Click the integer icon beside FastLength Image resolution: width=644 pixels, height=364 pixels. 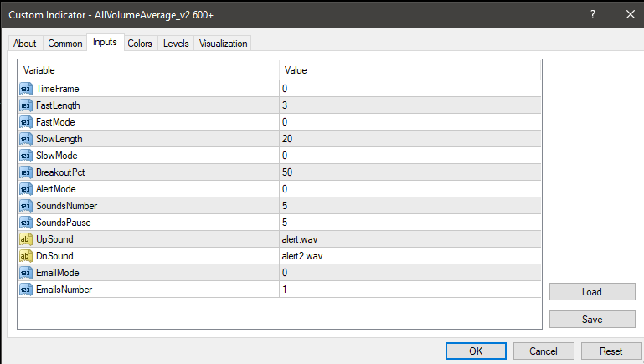pos(25,105)
